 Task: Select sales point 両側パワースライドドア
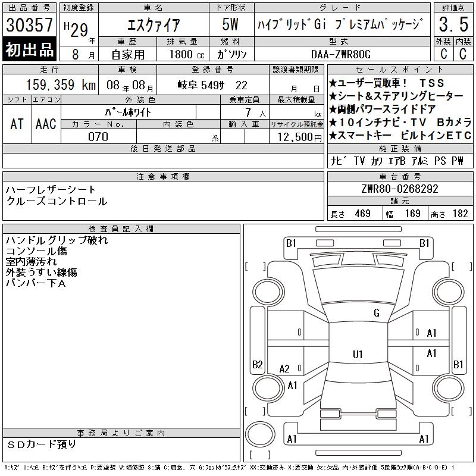[383, 109]
